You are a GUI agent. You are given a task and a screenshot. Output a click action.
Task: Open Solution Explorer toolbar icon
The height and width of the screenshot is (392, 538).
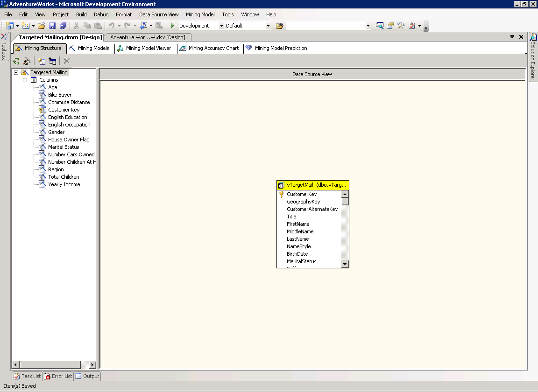point(380,26)
